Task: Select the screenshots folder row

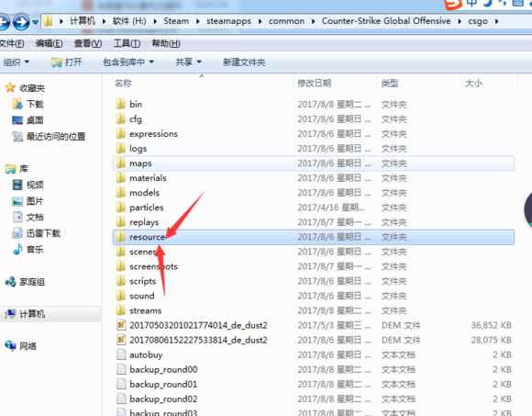Action: point(314,266)
